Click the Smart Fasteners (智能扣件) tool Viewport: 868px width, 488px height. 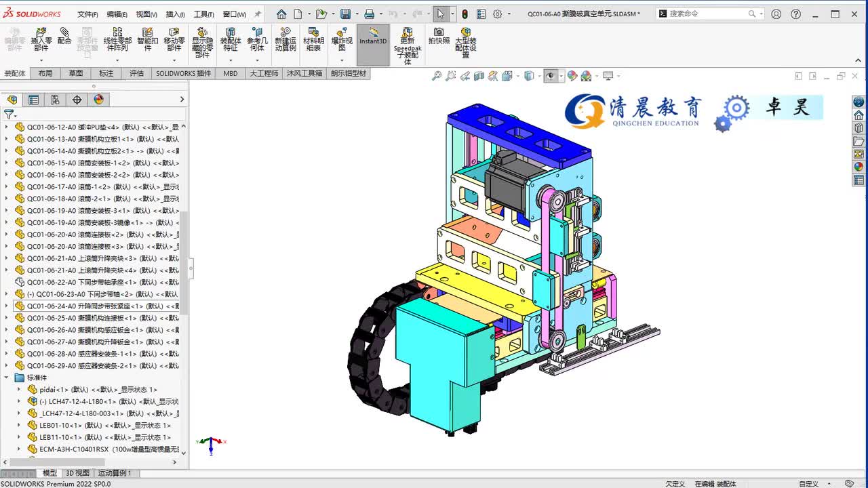pos(147,39)
